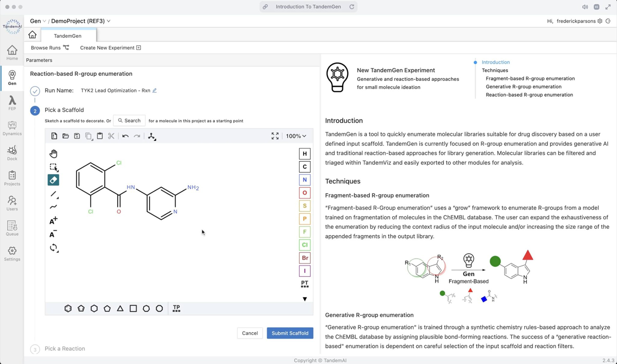Choose the single bond drawing tool
617x364 pixels.
tap(53, 194)
